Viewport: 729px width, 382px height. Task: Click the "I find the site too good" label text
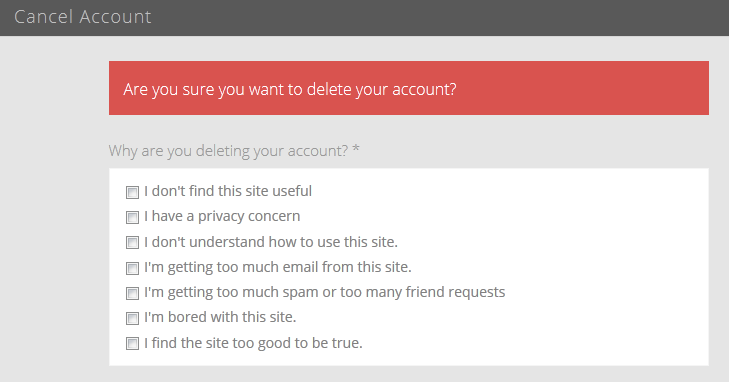click(x=253, y=343)
